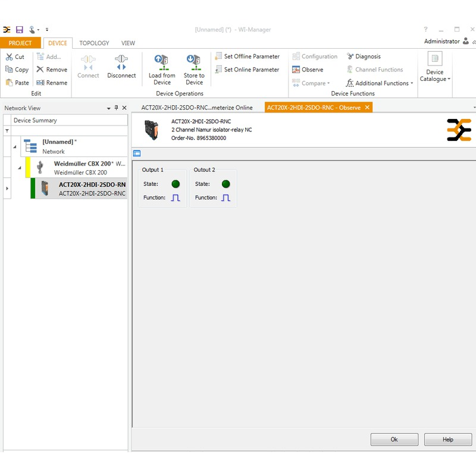Click the Weidmüller logo in device header
This screenshot has width=476, height=476.
pyautogui.click(x=459, y=130)
